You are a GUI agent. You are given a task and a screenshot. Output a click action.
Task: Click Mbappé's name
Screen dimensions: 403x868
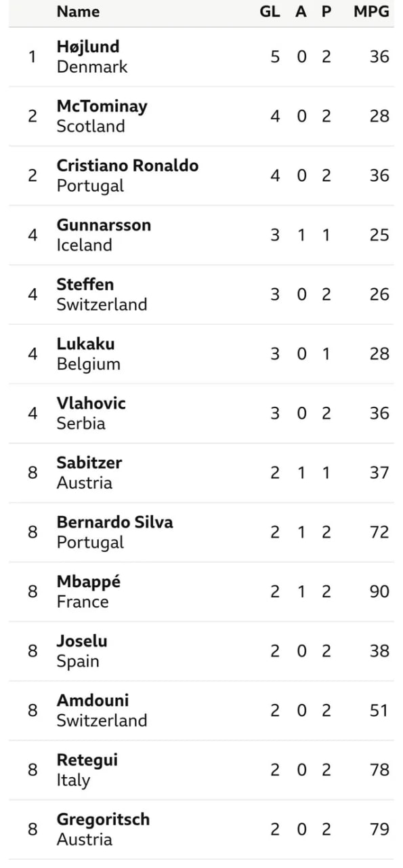click(89, 582)
